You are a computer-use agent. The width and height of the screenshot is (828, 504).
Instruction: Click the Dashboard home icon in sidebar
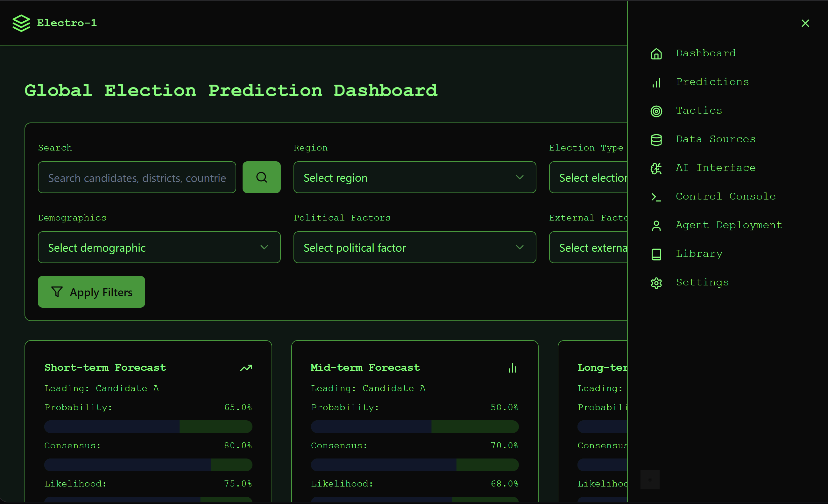coord(656,54)
